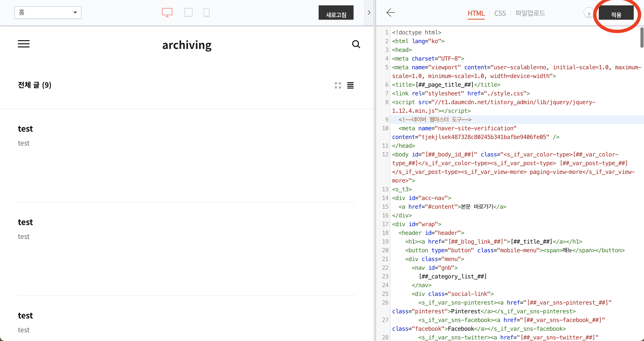Apply changes with the 적용 button
This screenshot has width=644, height=341.
pos(616,13)
